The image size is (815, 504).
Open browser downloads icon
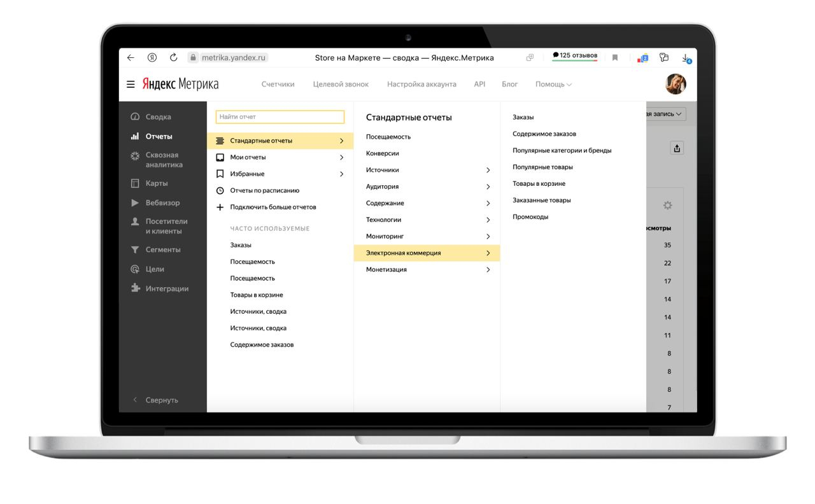point(686,58)
